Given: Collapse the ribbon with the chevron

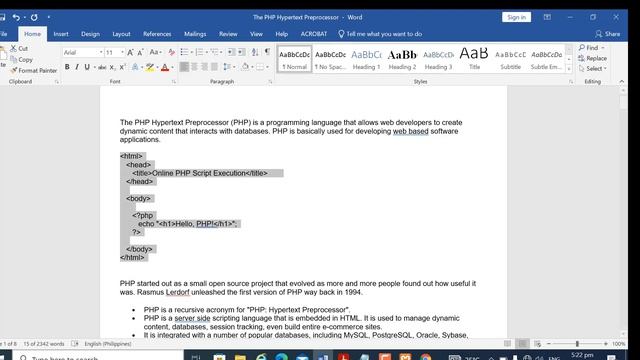Looking at the screenshot, I should (x=622, y=82).
